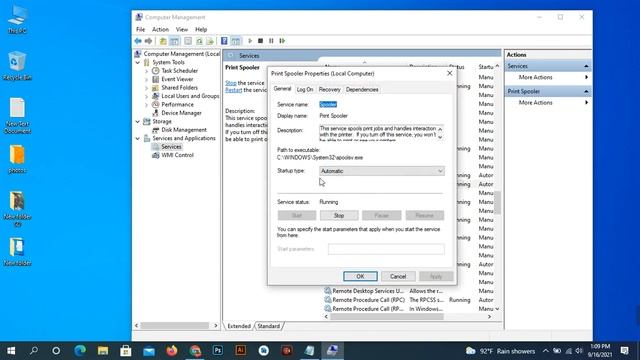
Task: Click the highlighted Spooler service name text
Action: [328, 104]
